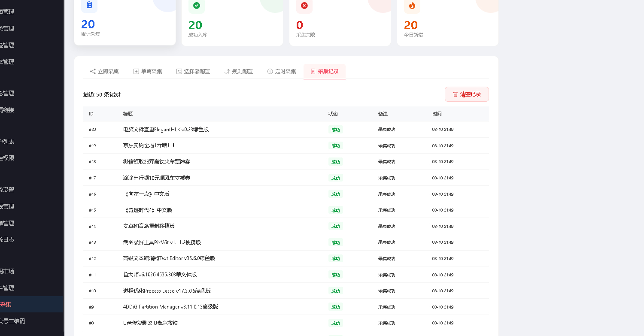Click the red document icon on 采集记录 tab
Viewport: 644px width, 336px height.
(313, 72)
